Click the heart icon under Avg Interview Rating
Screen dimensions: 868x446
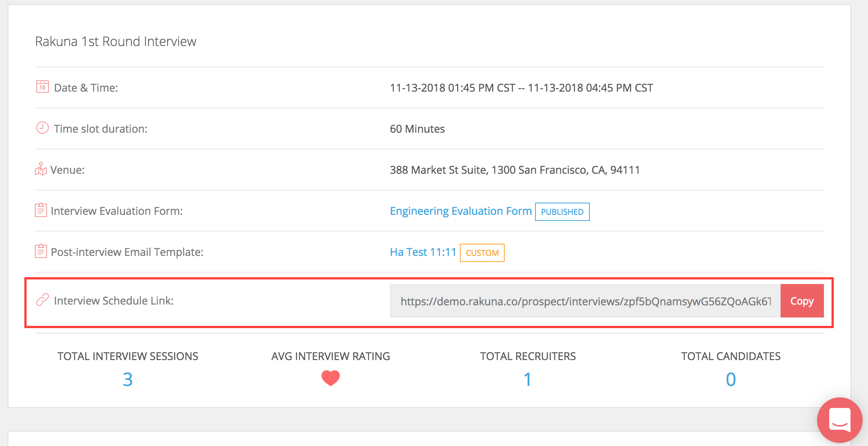point(330,378)
